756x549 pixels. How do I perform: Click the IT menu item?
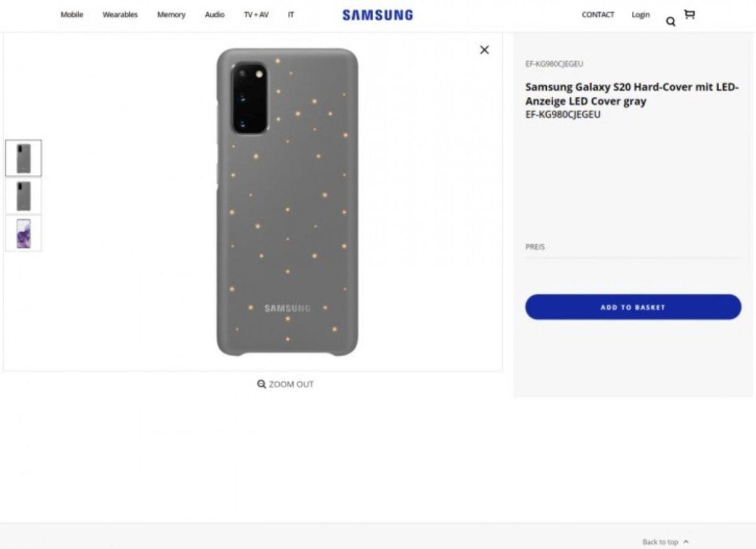291,14
